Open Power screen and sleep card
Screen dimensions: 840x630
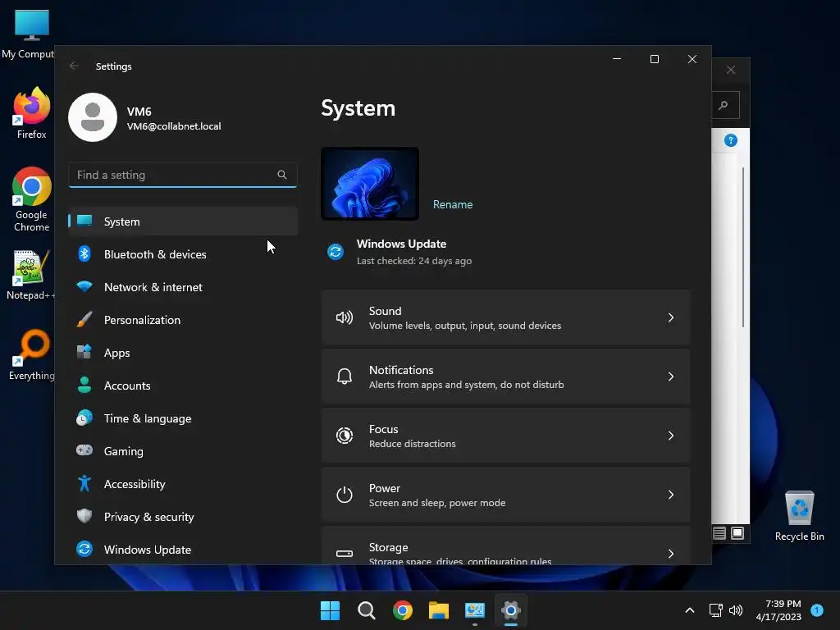[505, 495]
